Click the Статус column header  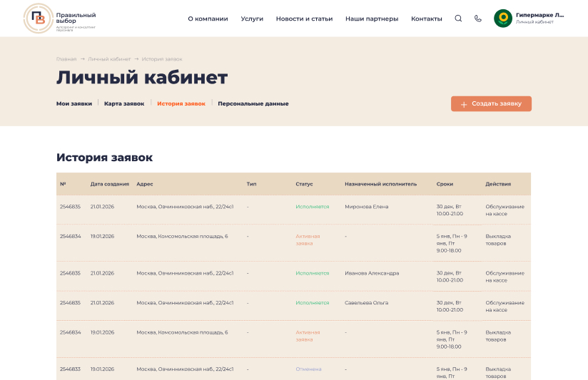304,184
